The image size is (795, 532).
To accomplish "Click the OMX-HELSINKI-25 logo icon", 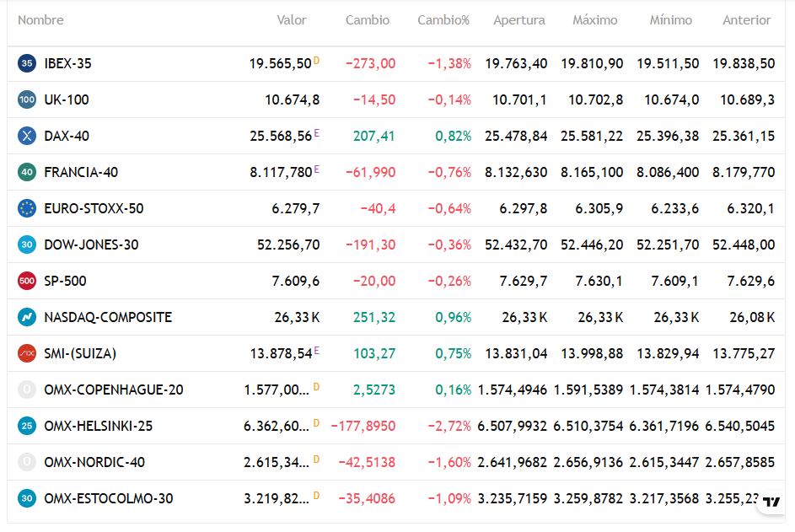I will (x=27, y=426).
